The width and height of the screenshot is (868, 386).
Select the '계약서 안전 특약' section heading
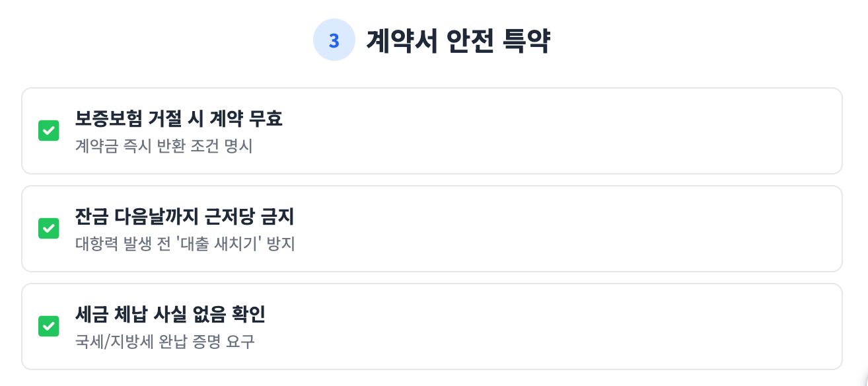coord(458,40)
